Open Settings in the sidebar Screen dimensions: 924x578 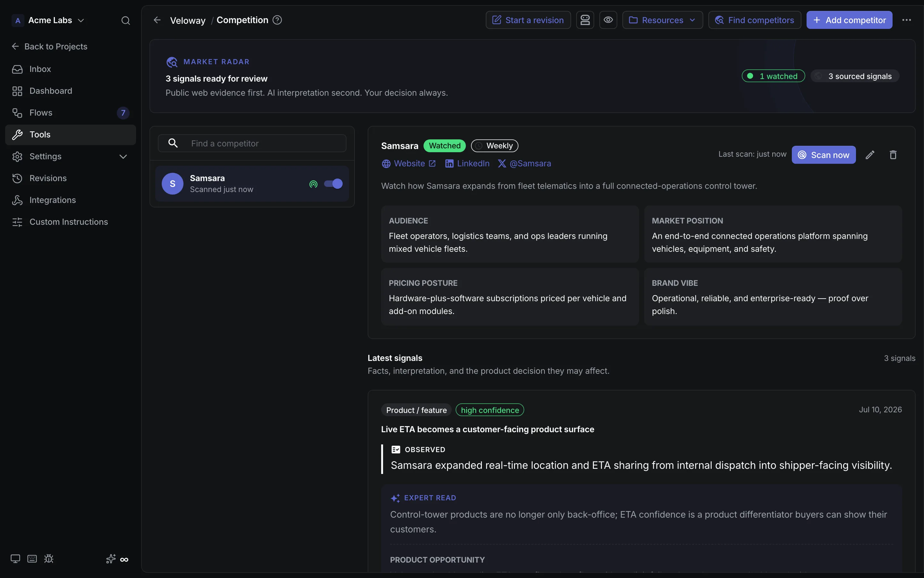[71, 156]
